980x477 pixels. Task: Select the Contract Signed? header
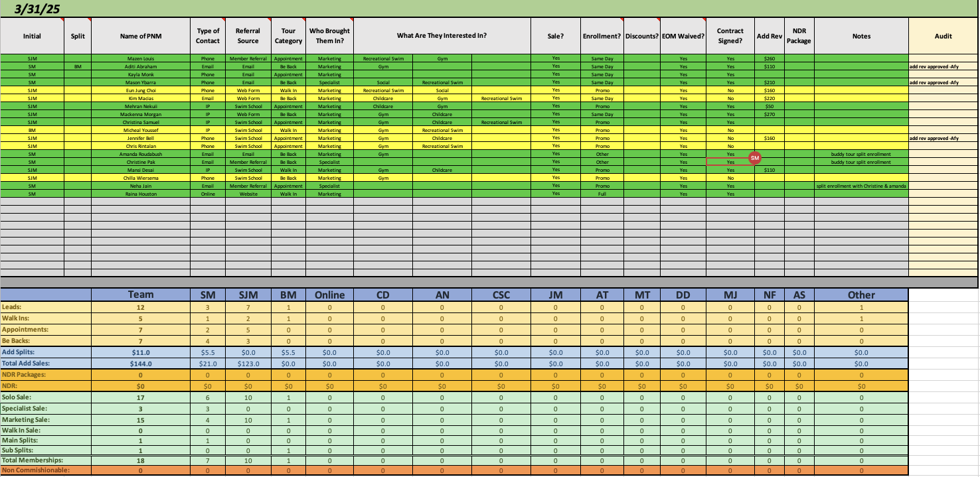pyautogui.click(x=730, y=36)
